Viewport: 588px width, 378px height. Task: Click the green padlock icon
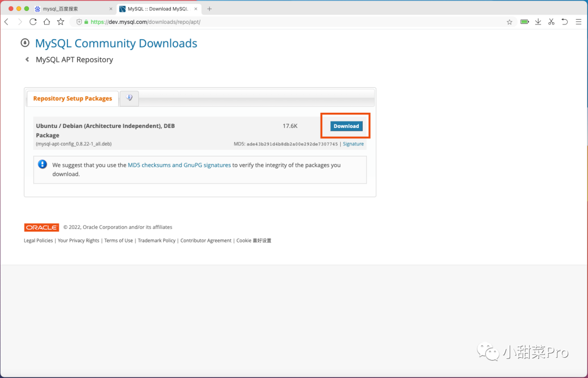coord(86,22)
